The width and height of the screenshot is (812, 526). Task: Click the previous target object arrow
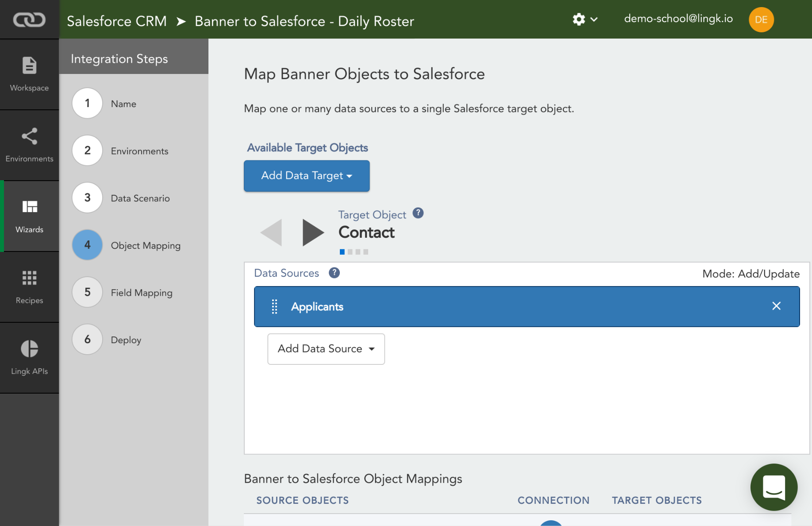click(271, 232)
